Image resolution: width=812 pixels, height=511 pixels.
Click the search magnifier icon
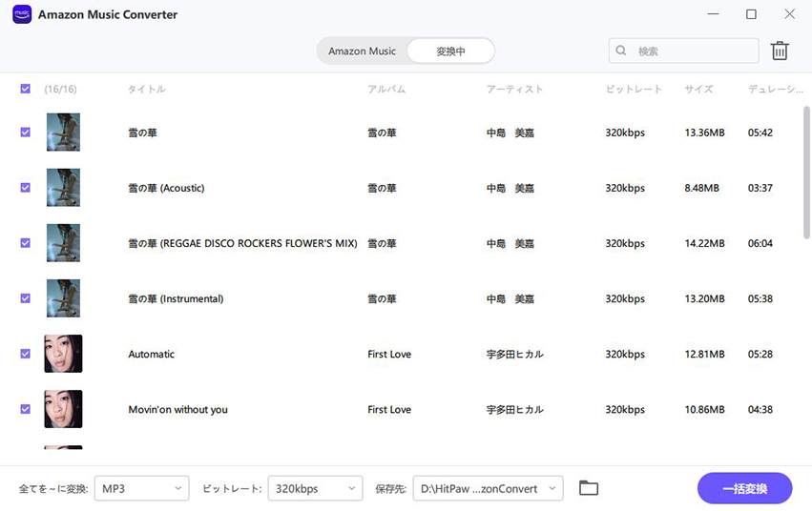pyautogui.click(x=621, y=51)
